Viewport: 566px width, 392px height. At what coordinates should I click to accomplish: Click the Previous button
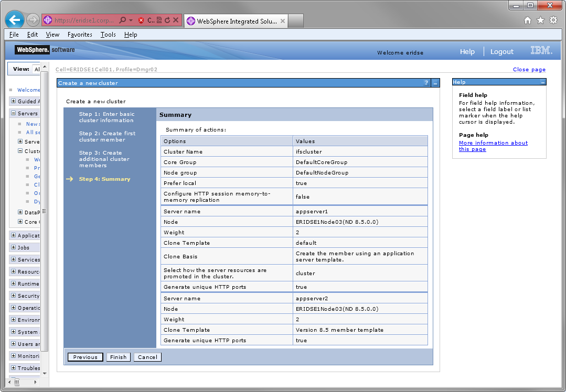coord(85,357)
